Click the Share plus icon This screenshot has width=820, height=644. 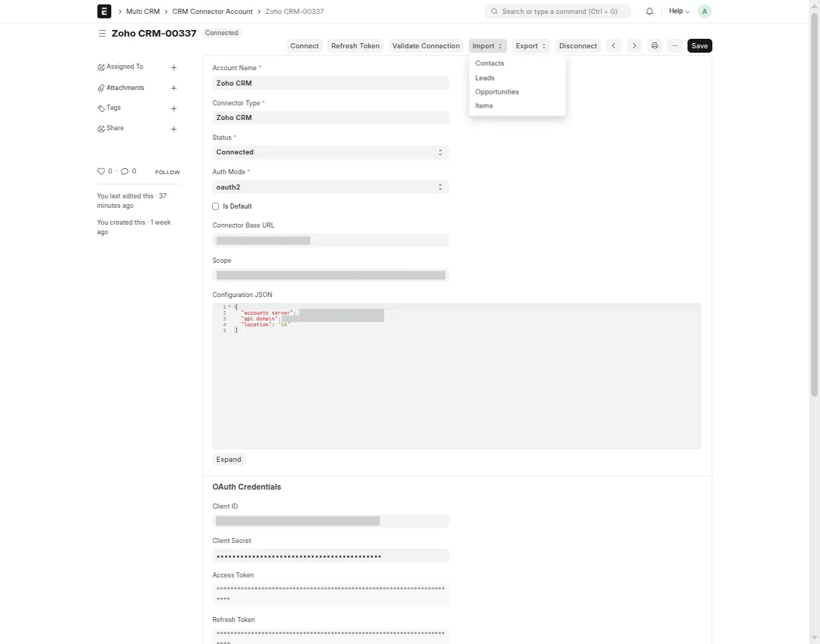point(174,129)
